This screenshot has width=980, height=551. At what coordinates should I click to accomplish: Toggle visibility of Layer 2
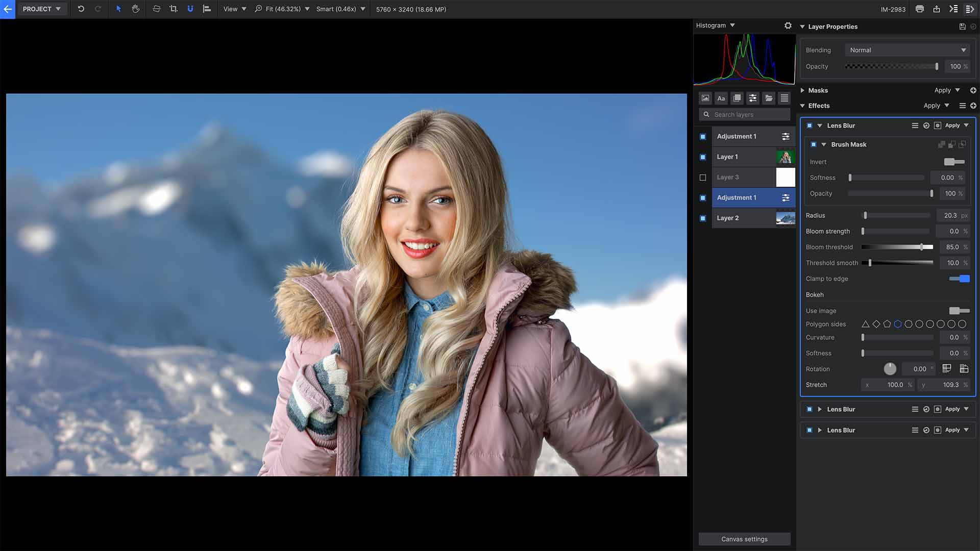coord(703,218)
